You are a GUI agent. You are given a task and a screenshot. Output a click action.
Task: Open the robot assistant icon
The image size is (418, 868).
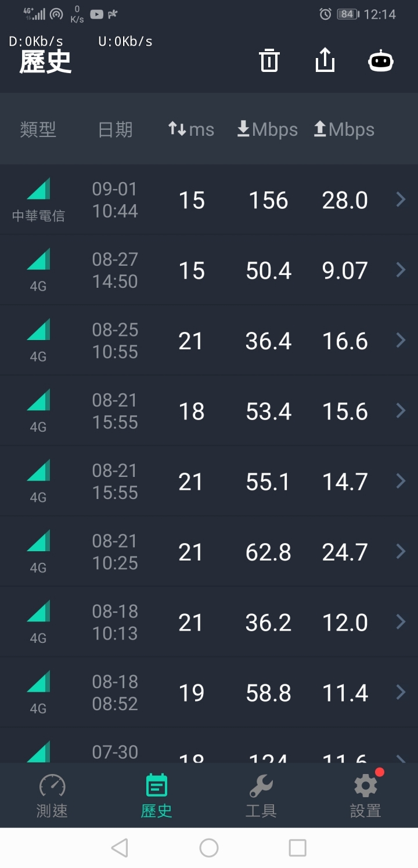(381, 60)
